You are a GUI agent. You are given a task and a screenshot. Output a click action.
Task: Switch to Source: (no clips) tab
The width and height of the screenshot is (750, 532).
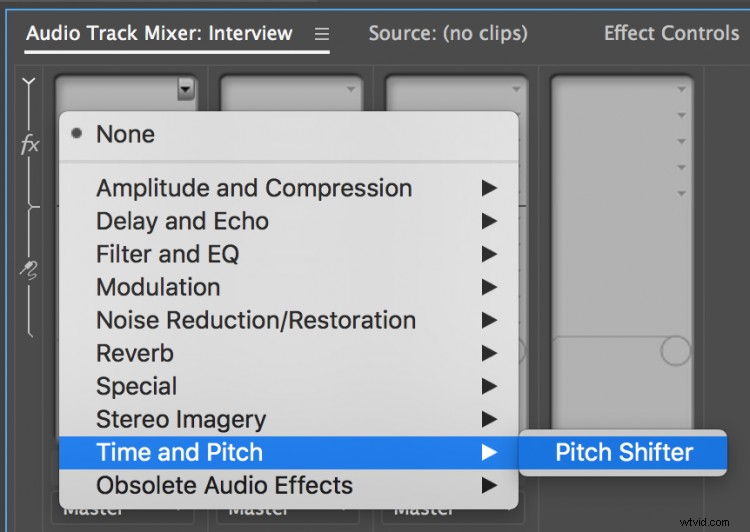click(x=448, y=33)
